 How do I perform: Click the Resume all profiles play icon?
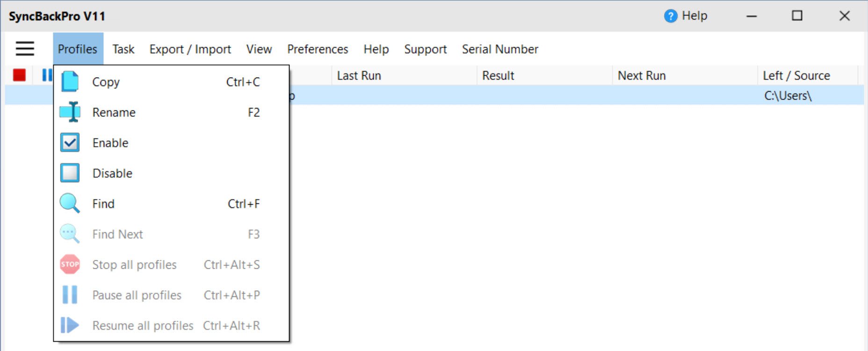point(70,325)
